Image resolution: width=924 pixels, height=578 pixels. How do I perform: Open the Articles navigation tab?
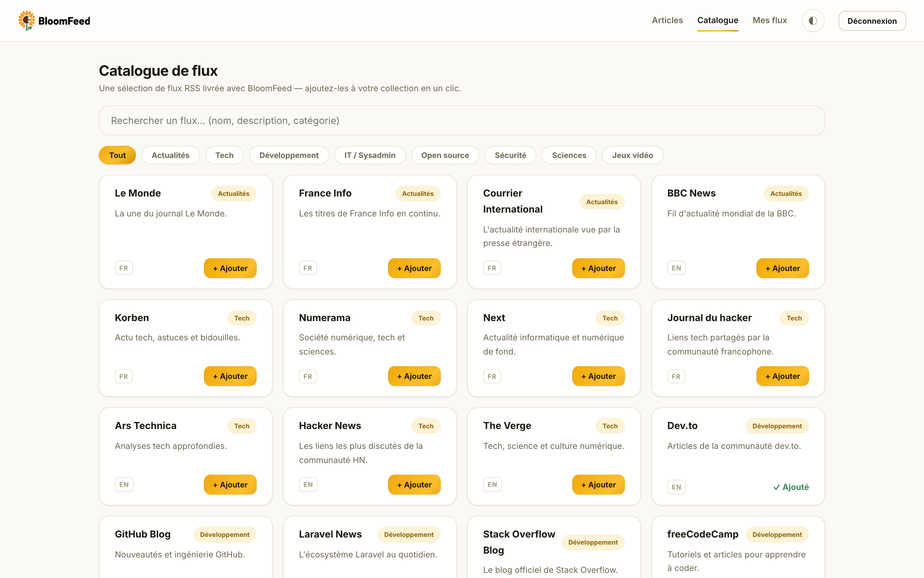(x=667, y=20)
